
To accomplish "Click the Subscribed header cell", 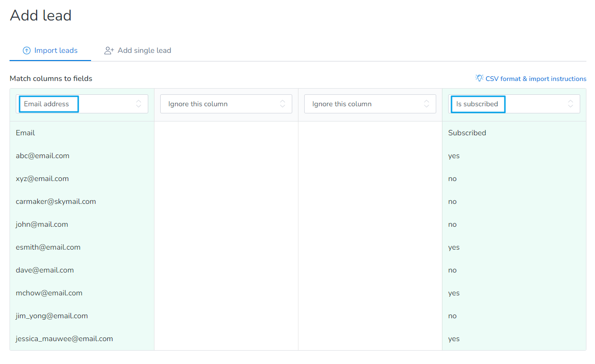I will pos(467,133).
